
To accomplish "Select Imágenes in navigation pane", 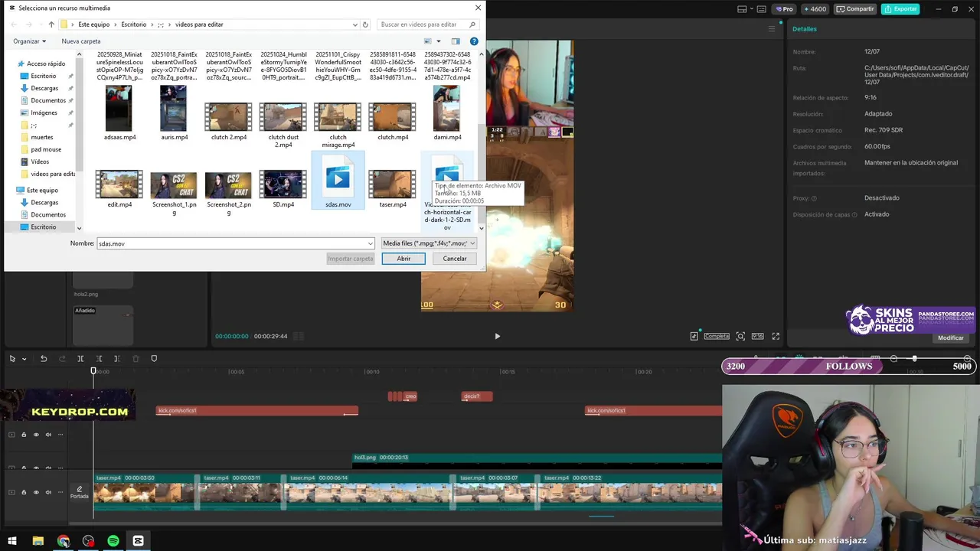I will (44, 112).
